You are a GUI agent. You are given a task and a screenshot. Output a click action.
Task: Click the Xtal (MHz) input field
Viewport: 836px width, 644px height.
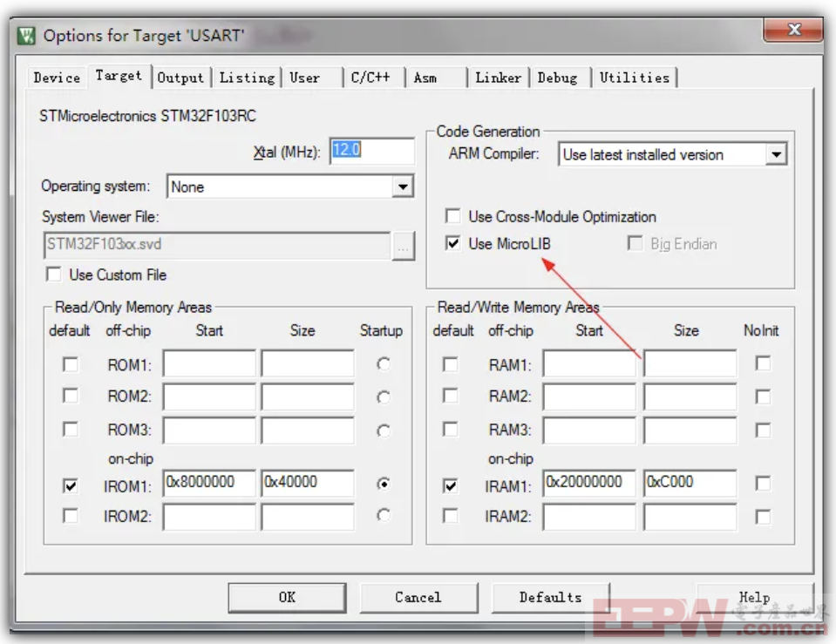point(371,151)
